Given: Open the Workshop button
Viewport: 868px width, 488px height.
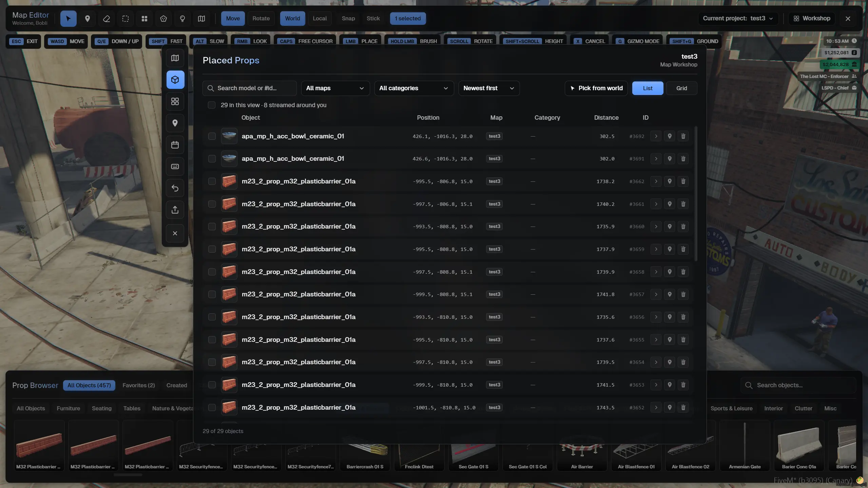Looking at the screenshot, I should [812, 18].
